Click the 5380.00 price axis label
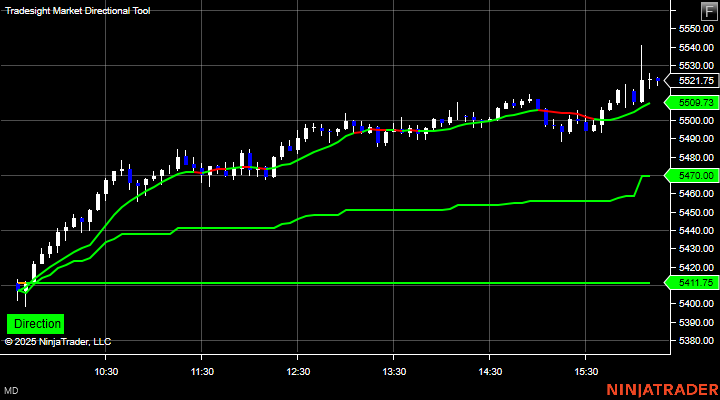The height and width of the screenshot is (400, 720). tap(696, 341)
